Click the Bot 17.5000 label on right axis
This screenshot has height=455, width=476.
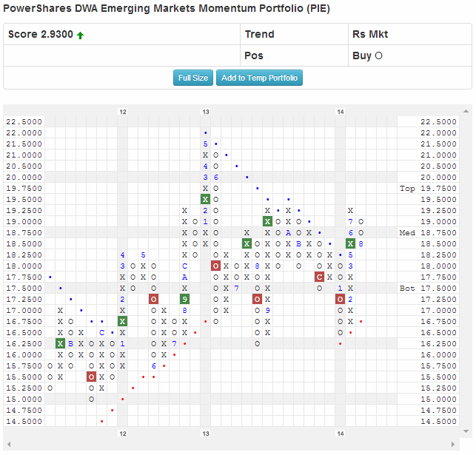coord(418,288)
